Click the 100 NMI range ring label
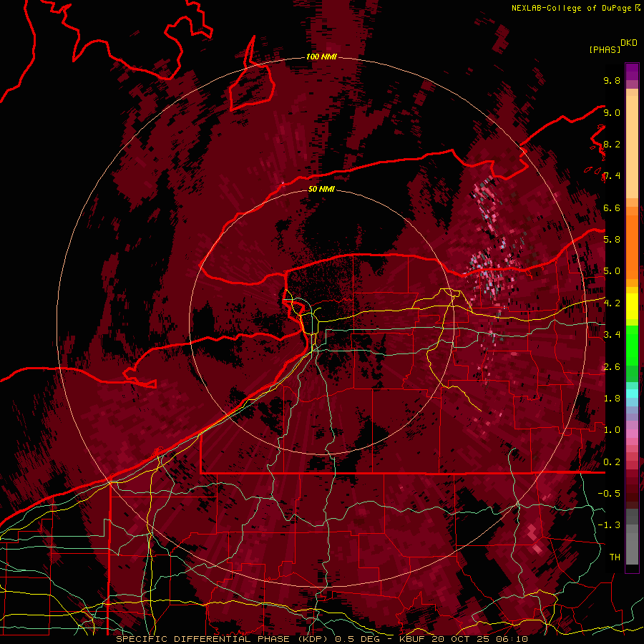The height and width of the screenshot is (644, 644). coord(321,57)
